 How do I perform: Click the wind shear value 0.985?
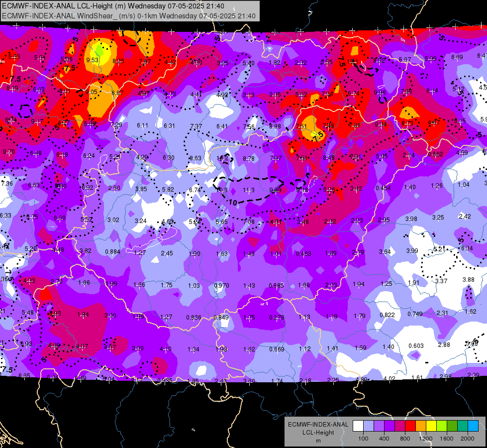[x=276, y=285]
